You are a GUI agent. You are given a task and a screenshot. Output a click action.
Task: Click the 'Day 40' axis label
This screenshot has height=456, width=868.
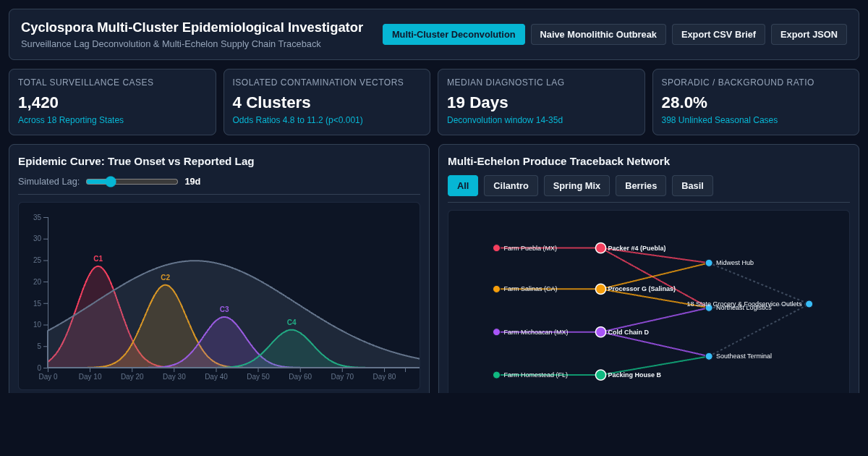[x=216, y=377]
